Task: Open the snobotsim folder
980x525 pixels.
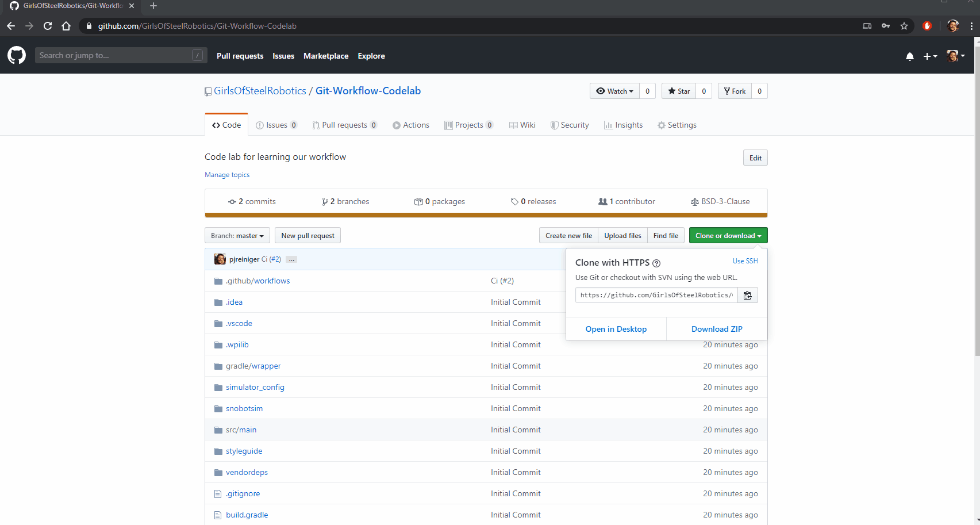Action: click(244, 408)
